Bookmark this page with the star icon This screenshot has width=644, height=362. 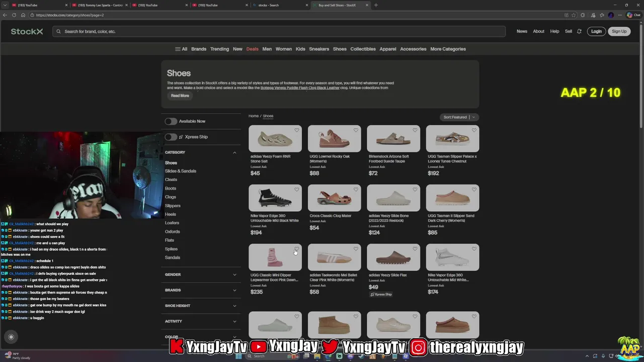(574, 15)
